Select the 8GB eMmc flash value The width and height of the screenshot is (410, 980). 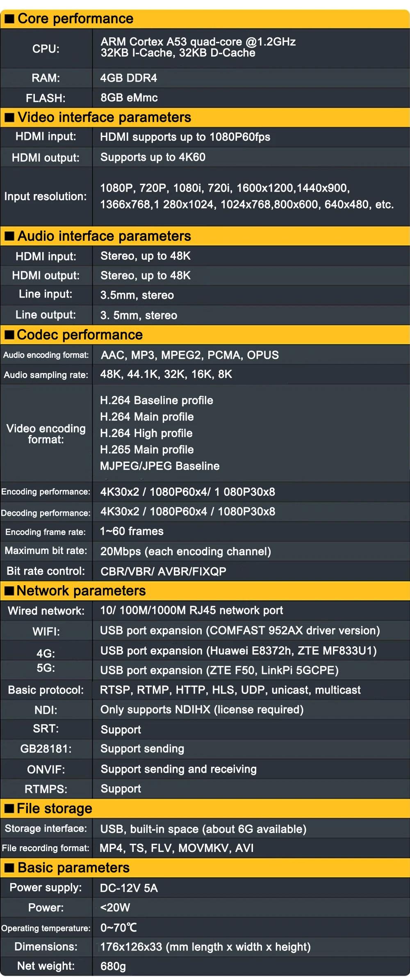[129, 98]
